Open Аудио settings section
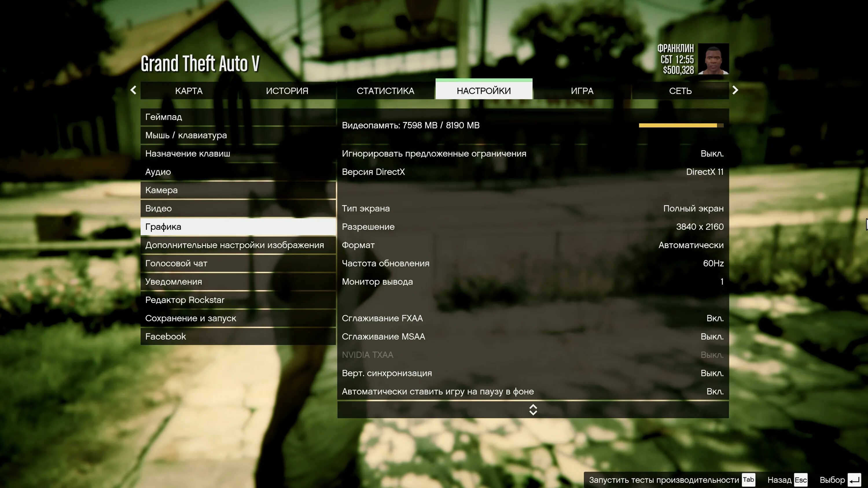868x488 pixels. pyautogui.click(x=158, y=172)
